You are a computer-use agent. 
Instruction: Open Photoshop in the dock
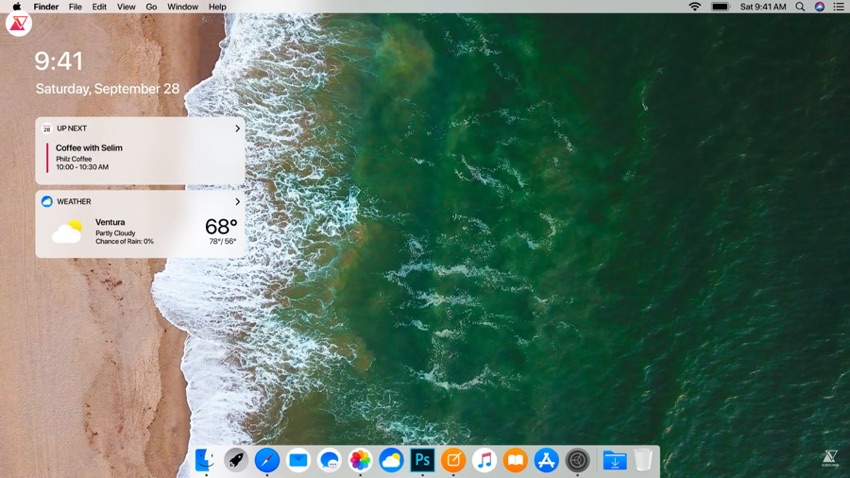click(422, 460)
